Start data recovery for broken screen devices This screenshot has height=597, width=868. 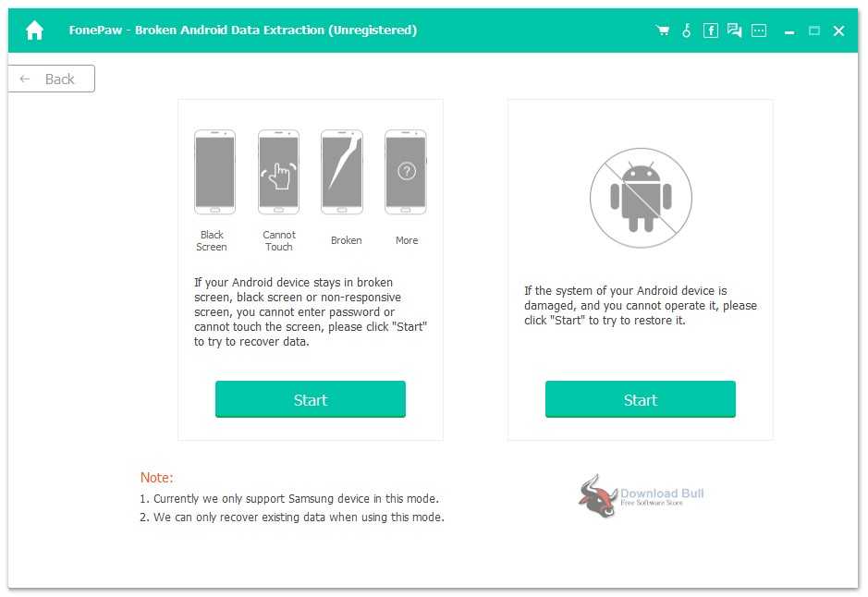[311, 399]
